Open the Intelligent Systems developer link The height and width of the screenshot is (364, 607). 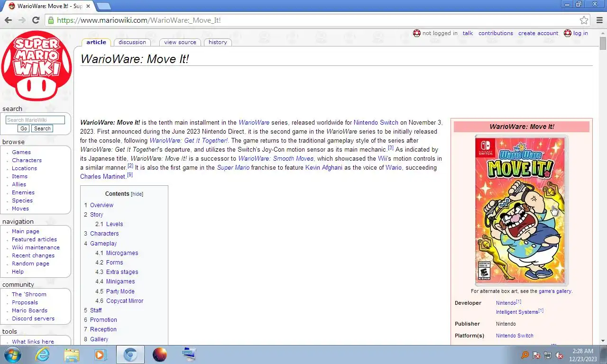(x=517, y=312)
